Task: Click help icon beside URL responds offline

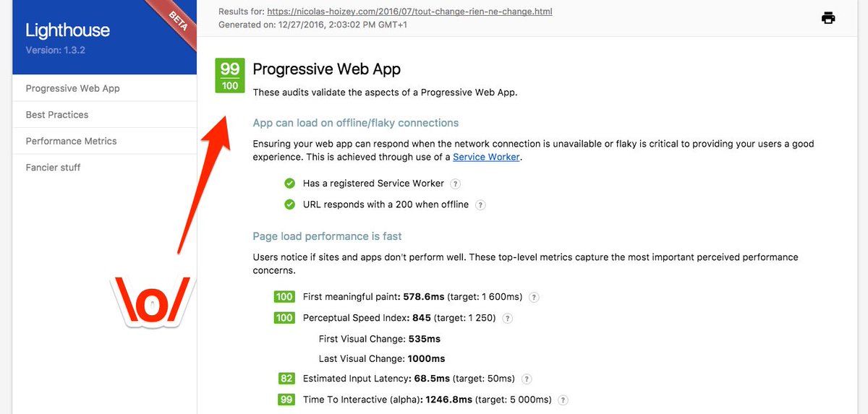Action: (480, 204)
